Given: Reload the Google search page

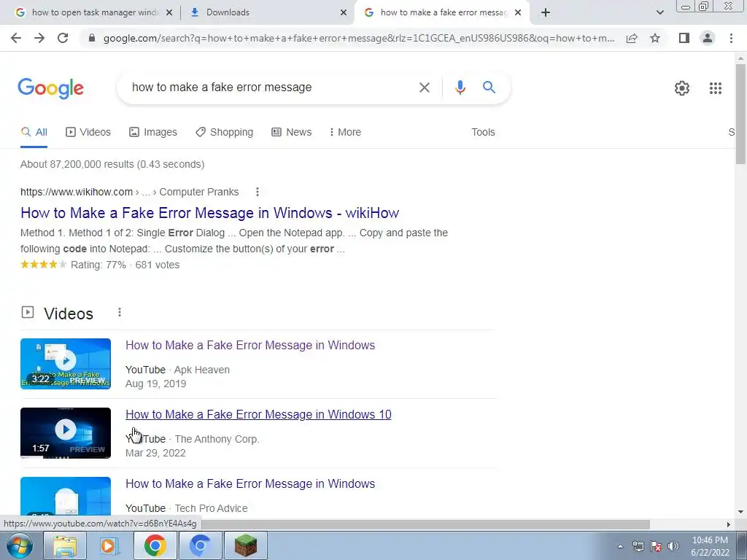Looking at the screenshot, I should [x=63, y=38].
